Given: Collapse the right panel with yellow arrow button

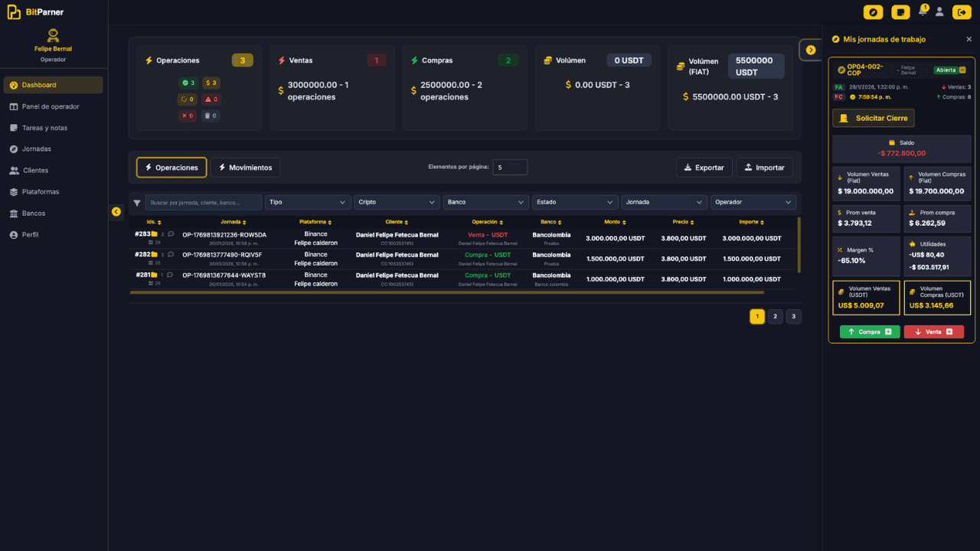Looking at the screenshot, I should [x=811, y=50].
